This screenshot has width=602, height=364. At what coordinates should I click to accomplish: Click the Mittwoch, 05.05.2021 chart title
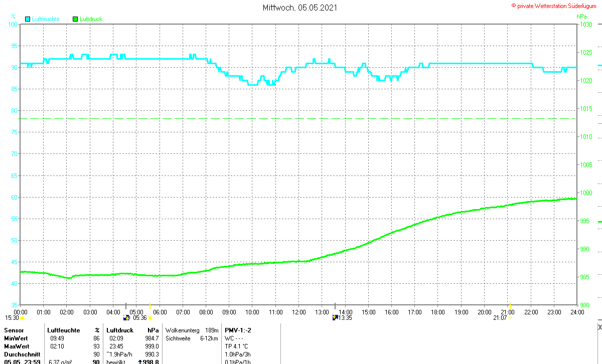point(300,8)
